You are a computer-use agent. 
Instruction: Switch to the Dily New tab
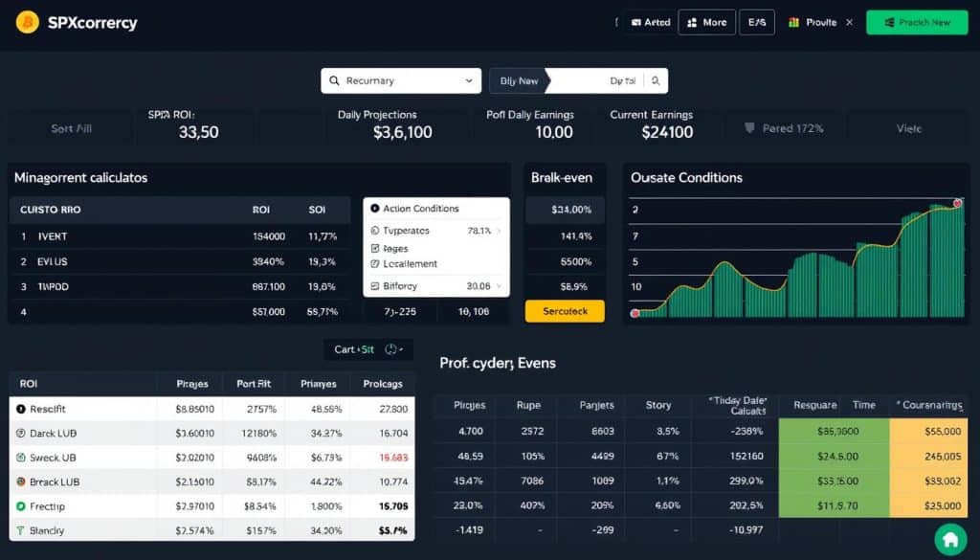tap(520, 81)
